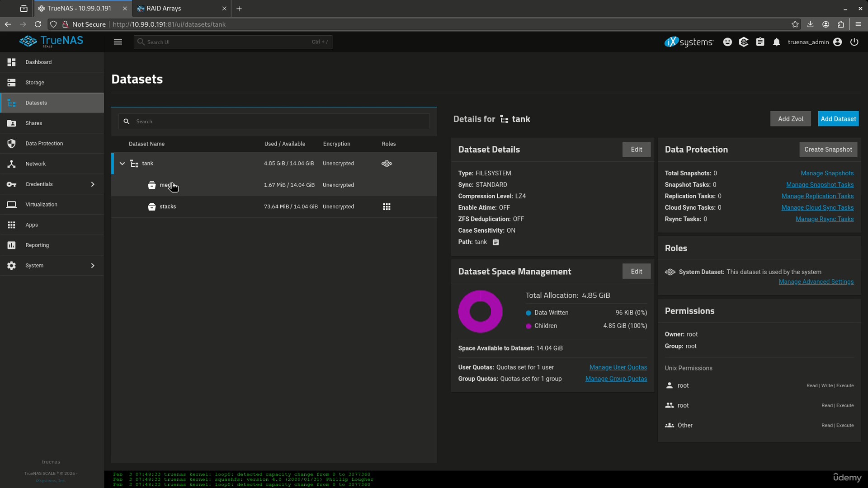Click the Other permissions group icon
This screenshot has width=868, height=488.
[x=670, y=426]
